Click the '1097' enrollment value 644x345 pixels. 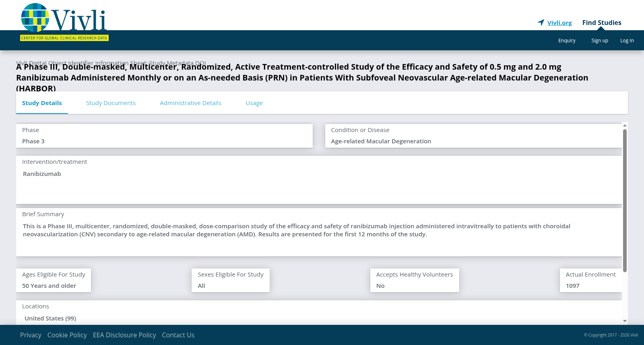(x=573, y=286)
